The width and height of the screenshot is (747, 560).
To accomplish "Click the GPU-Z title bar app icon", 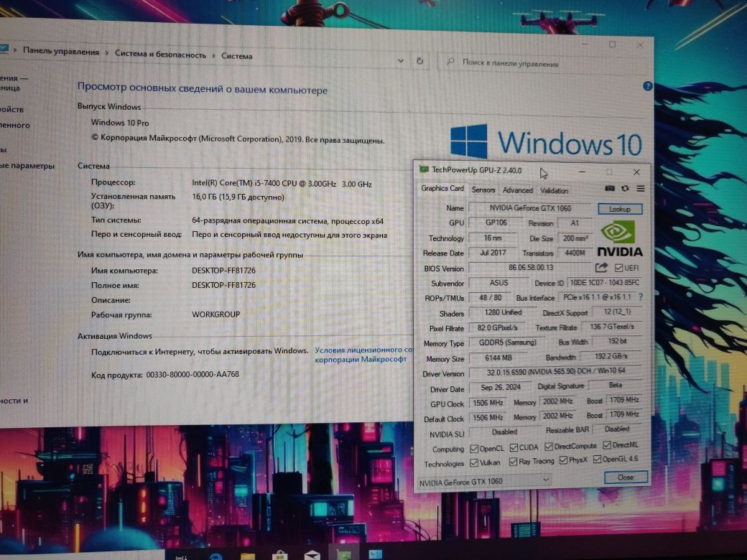I will pyautogui.click(x=423, y=169).
